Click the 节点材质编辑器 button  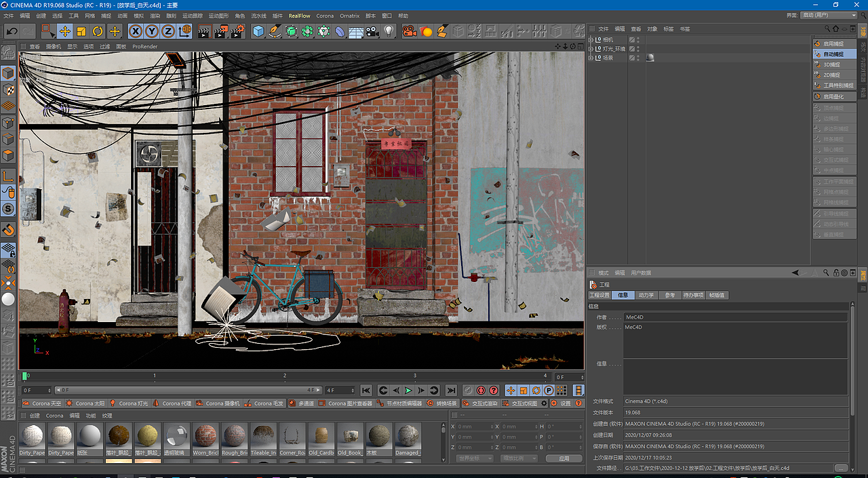pos(399,403)
